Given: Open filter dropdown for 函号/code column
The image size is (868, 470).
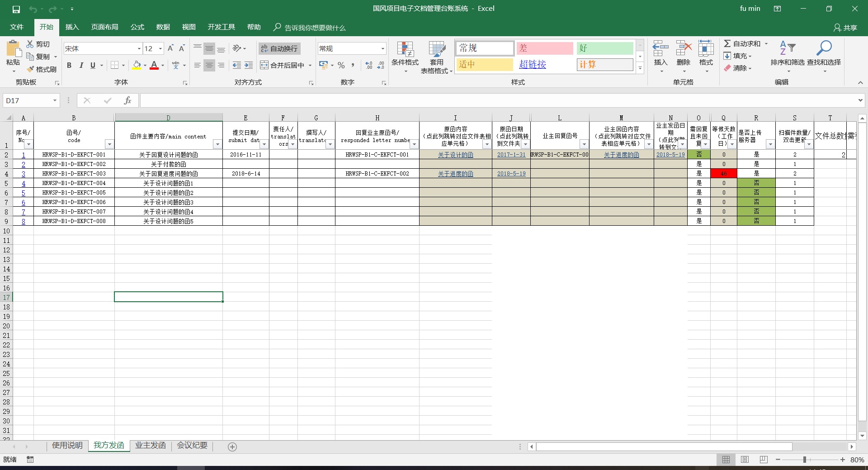Looking at the screenshot, I should 109,144.
